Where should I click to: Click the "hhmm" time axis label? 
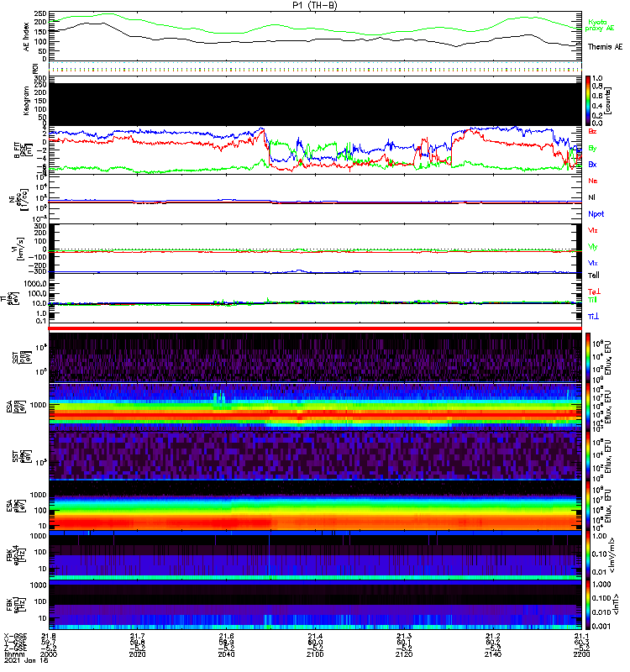[13, 655]
